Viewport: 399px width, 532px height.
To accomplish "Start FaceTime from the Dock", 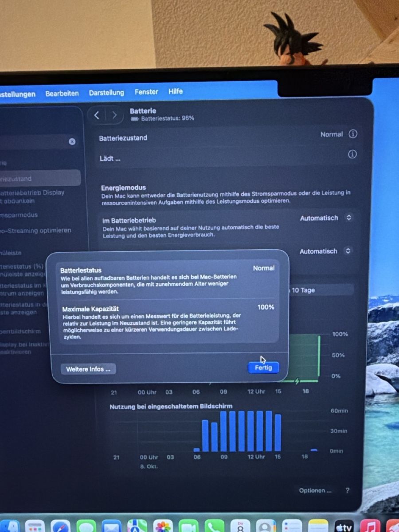I will [x=188, y=527].
